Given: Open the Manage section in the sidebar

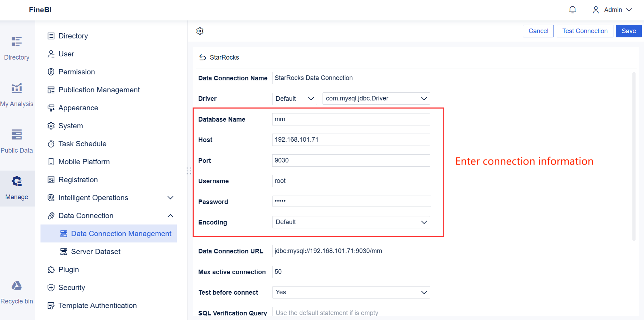Looking at the screenshot, I should click(x=17, y=189).
